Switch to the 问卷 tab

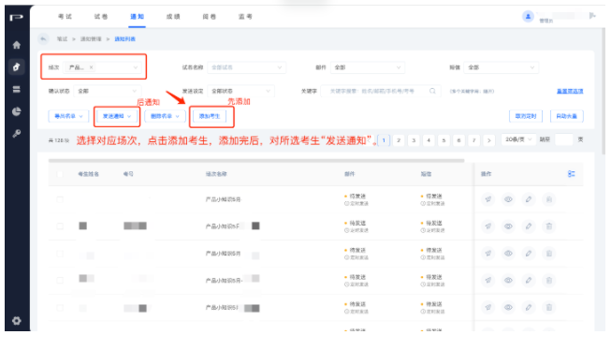210,16
